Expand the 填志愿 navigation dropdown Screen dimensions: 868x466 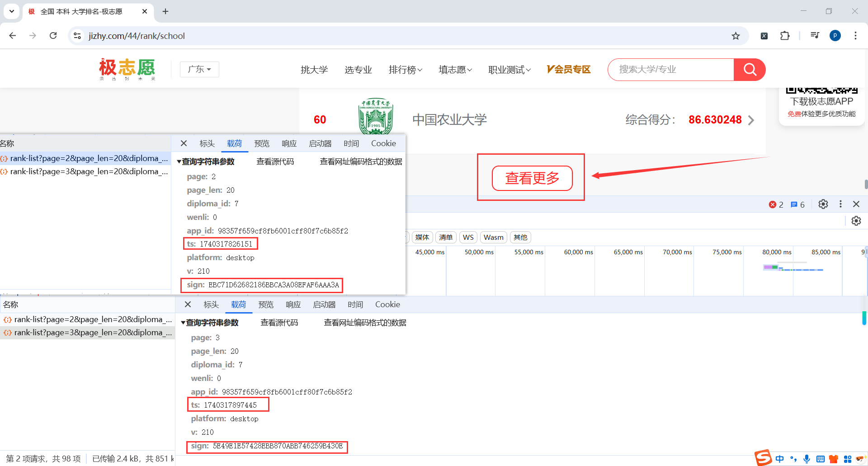pyautogui.click(x=455, y=70)
